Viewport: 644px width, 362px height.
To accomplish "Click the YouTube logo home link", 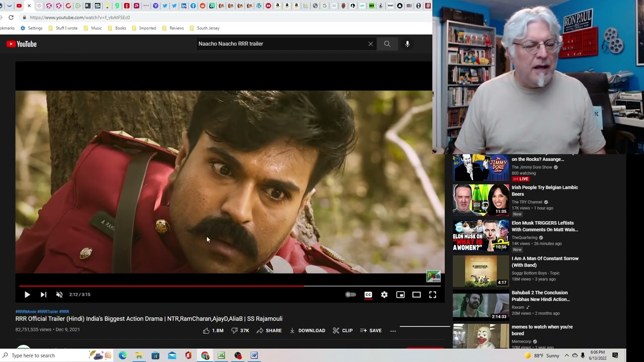I will (22, 44).
